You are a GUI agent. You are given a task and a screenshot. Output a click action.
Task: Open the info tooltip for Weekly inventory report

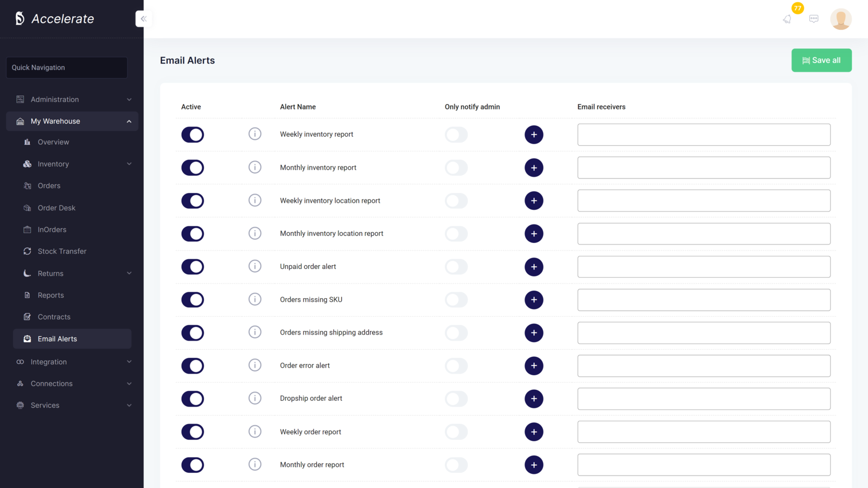pos(255,134)
